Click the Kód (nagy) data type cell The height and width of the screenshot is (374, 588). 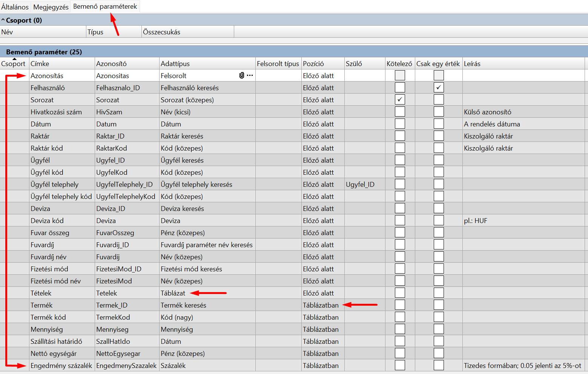(x=207, y=317)
